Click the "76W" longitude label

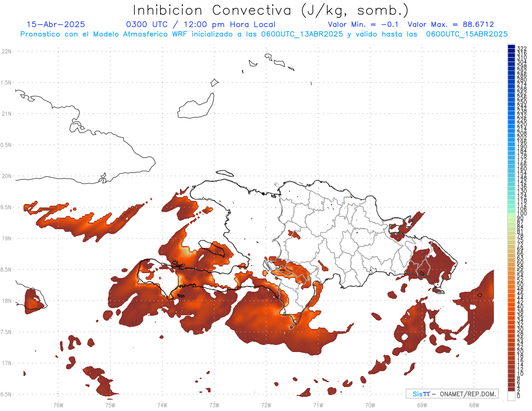(x=58, y=405)
